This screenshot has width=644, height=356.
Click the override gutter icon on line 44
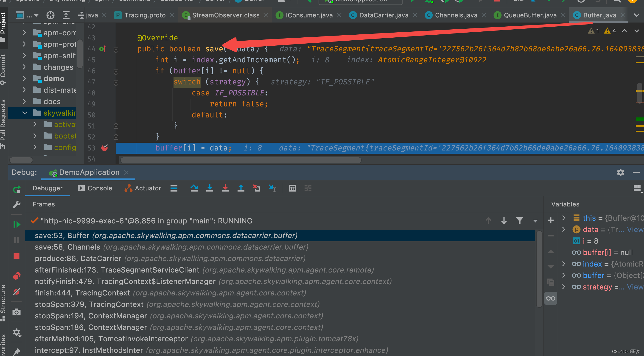coord(103,49)
